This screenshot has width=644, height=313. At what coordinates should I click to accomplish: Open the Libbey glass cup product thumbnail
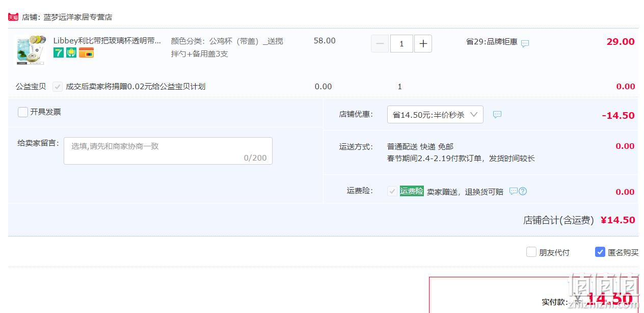pos(30,50)
